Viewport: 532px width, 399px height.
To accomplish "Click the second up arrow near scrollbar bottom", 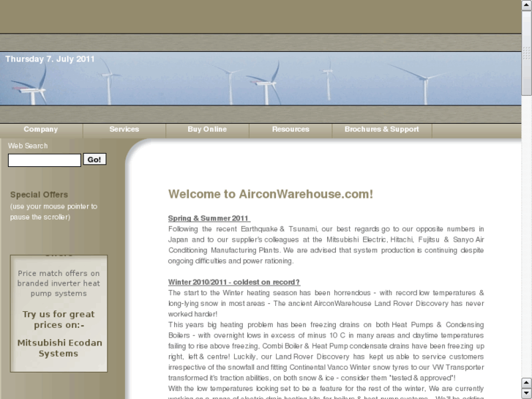I will (x=527, y=383).
